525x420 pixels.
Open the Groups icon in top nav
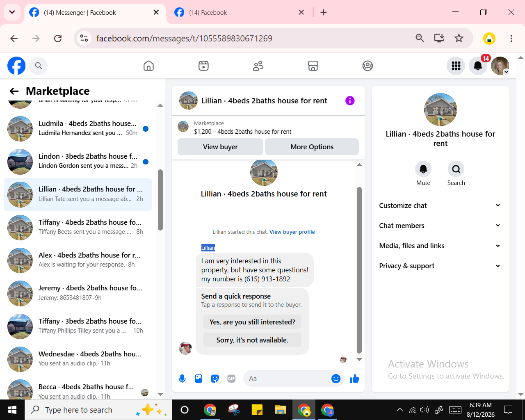tap(367, 66)
